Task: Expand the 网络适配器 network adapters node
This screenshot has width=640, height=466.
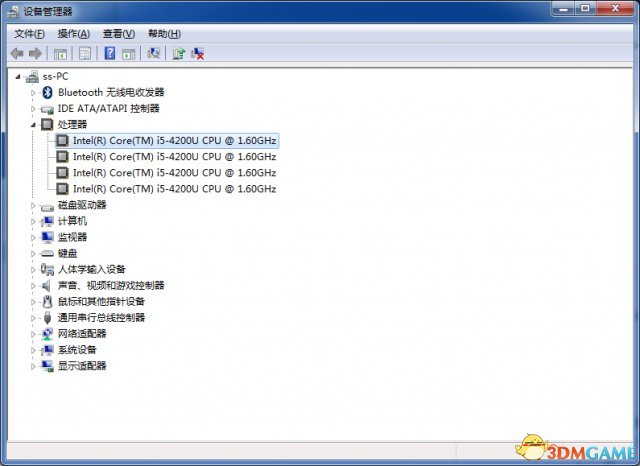Action: [34, 333]
